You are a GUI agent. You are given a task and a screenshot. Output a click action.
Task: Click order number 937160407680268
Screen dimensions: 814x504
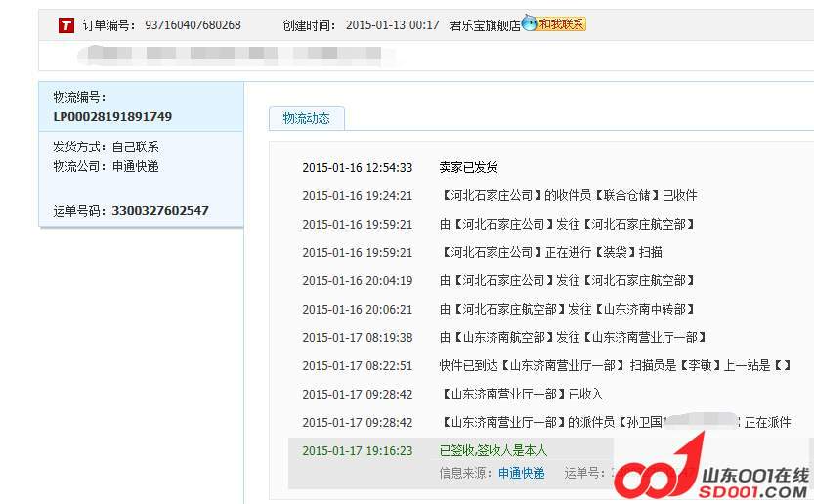click(x=193, y=25)
